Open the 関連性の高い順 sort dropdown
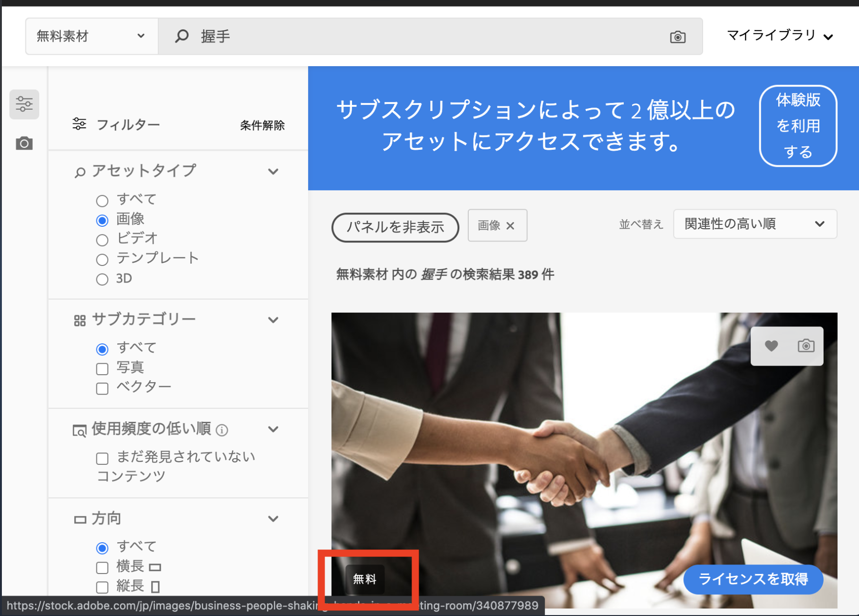The height and width of the screenshot is (616, 859). 755,224
